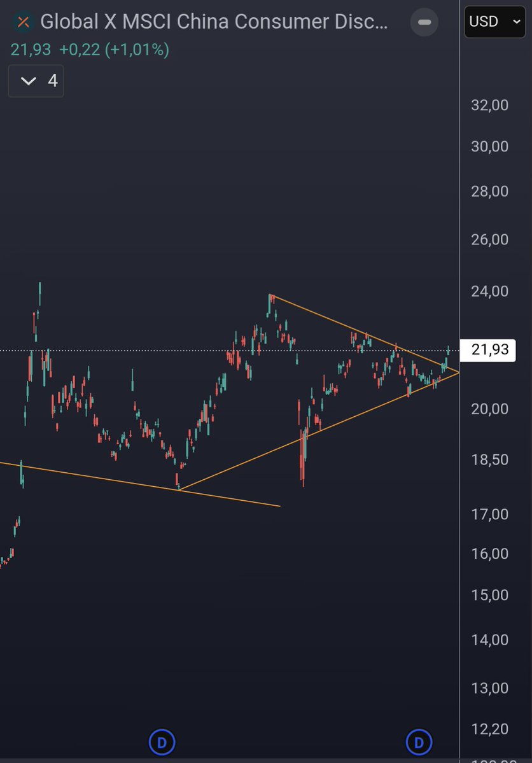The width and height of the screenshot is (532, 763).
Task: Click the 18,50 price axis label
Action: (489, 460)
